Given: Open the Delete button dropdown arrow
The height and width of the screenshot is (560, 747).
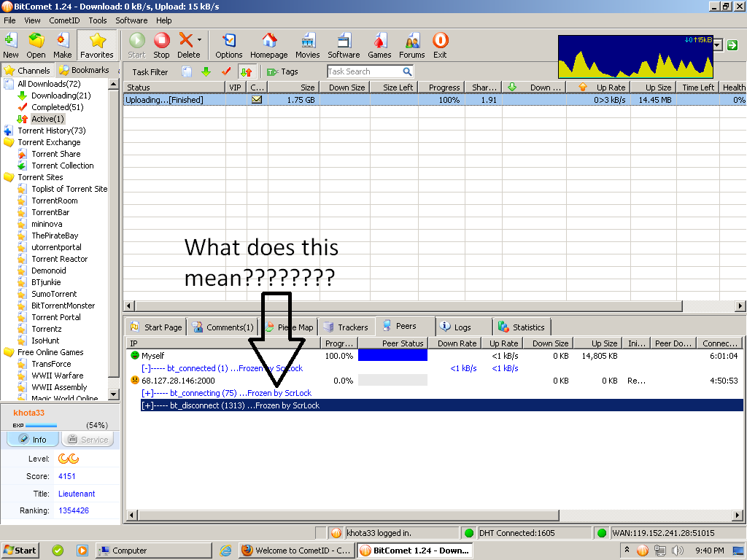Looking at the screenshot, I should [200, 40].
